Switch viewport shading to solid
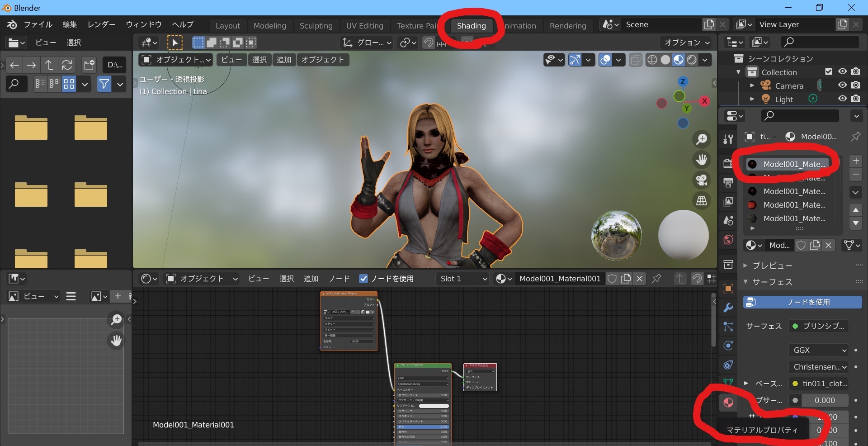The height and width of the screenshot is (446, 868). pyautogui.click(x=665, y=60)
